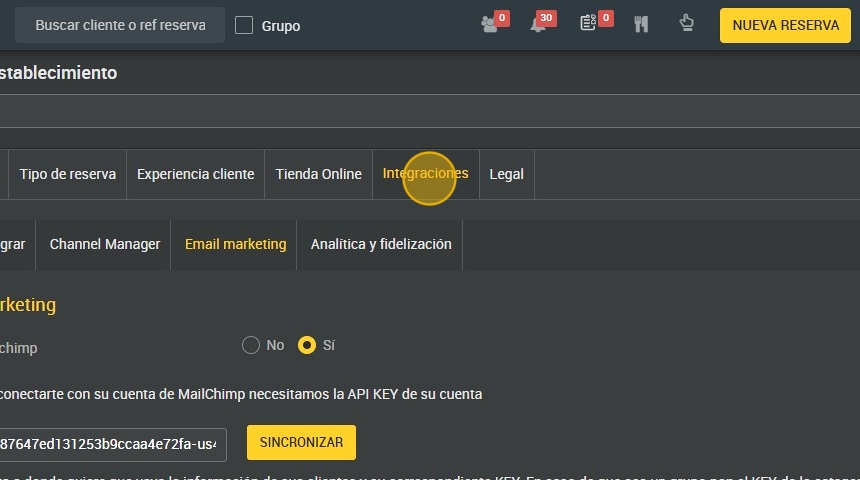This screenshot has height=480, width=860.
Task: Open the reservations list icon with 0 badge
Action: click(596, 22)
